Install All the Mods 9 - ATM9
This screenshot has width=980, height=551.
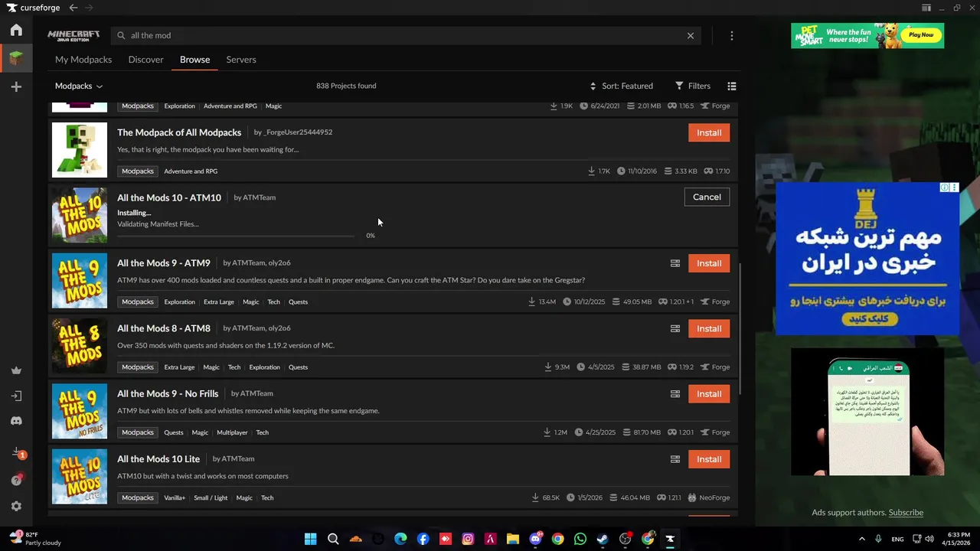click(709, 263)
